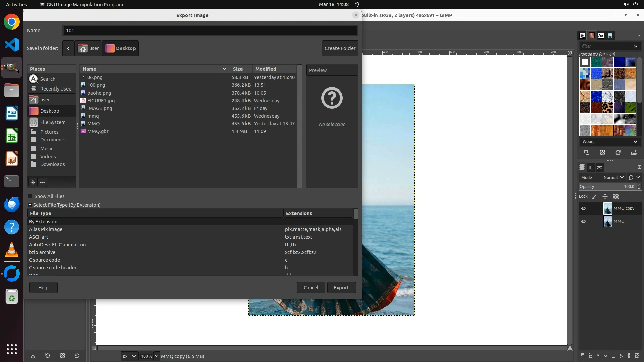This screenshot has height=362, width=644.
Task: Switch to the Fonts tab icon
Action: pyautogui.click(x=601, y=35)
